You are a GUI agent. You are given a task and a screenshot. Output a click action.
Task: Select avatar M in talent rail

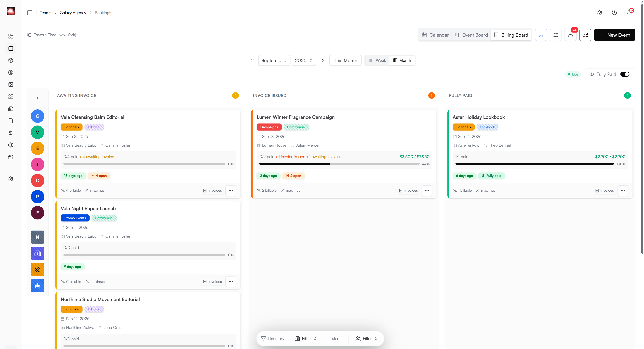click(38, 132)
